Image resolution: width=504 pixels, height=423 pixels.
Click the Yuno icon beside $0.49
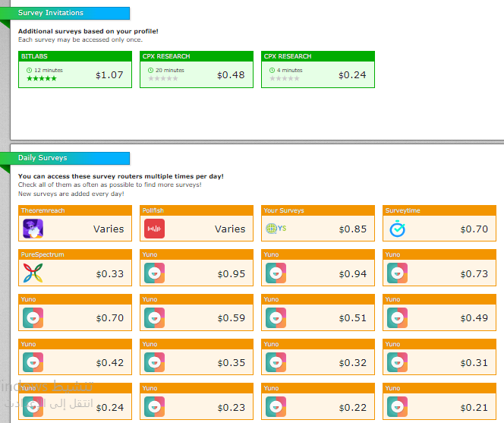397,317
